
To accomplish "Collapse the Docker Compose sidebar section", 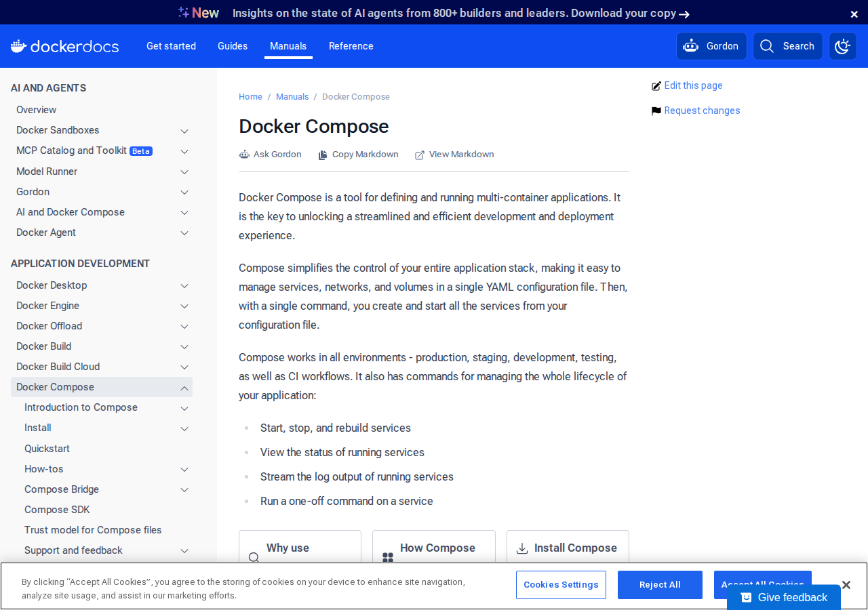I will 184,388.
